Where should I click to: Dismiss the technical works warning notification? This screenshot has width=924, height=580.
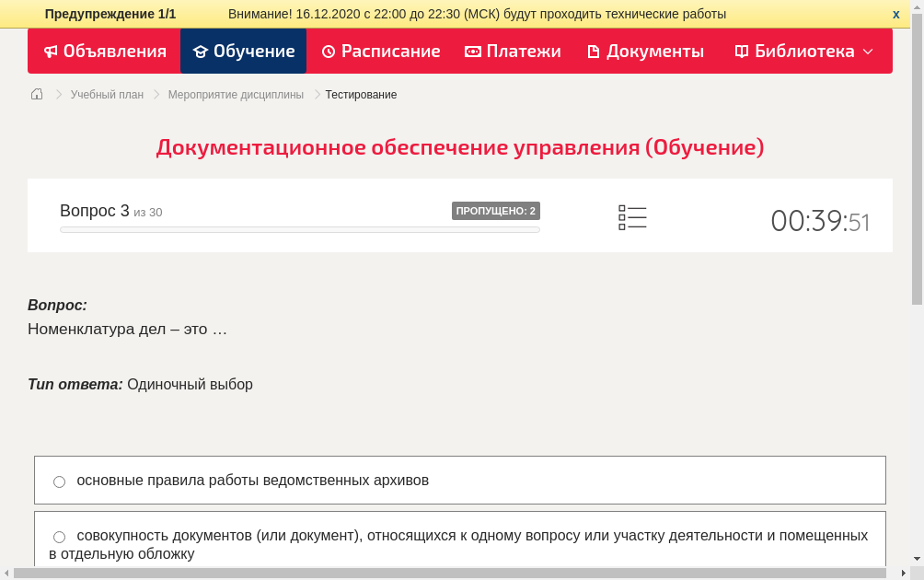pos(895,14)
